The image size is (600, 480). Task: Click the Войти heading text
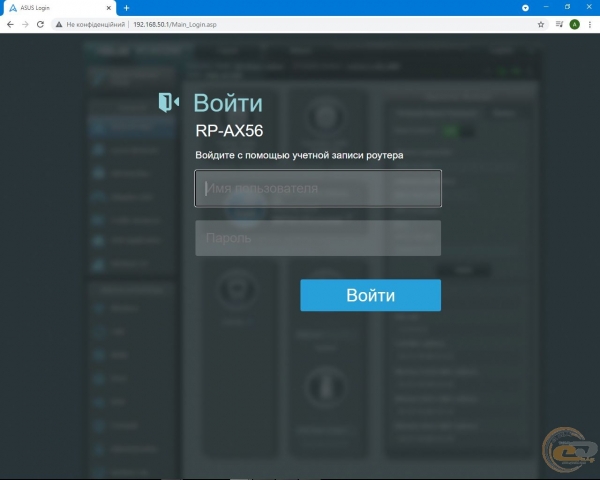point(228,103)
